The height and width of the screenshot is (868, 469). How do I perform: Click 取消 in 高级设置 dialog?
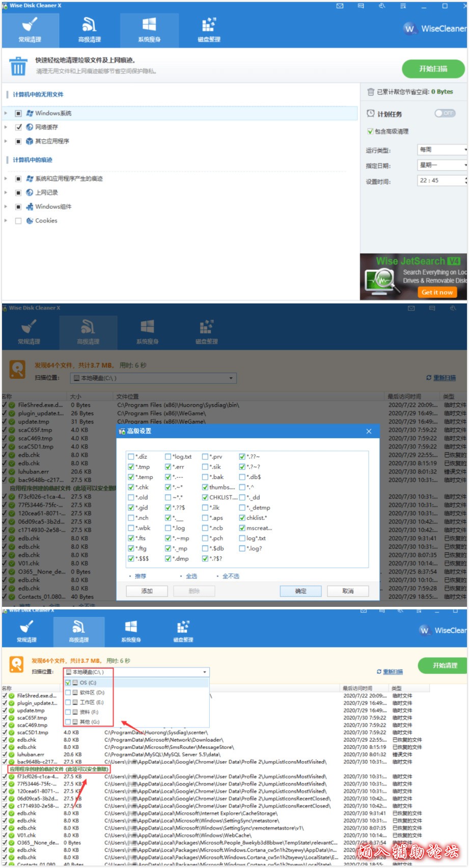click(x=348, y=591)
